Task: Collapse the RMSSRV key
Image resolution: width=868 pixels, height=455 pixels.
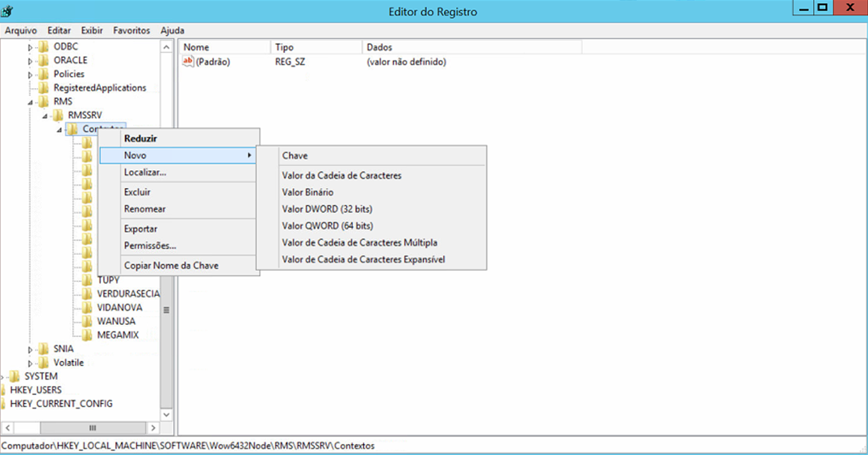Action: pyautogui.click(x=44, y=116)
